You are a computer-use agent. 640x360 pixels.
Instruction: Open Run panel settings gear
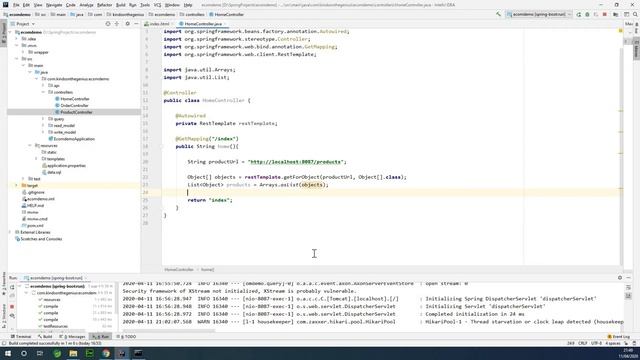click(620, 278)
